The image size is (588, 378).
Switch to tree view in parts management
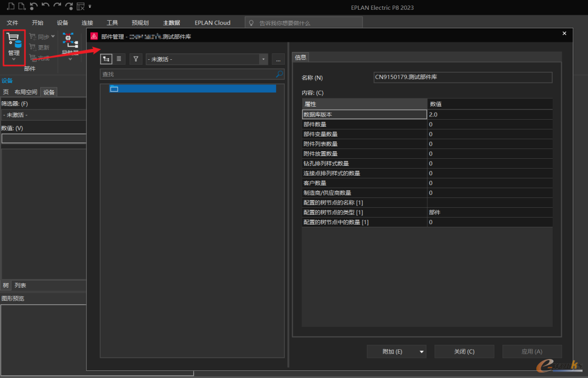point(106,59)
